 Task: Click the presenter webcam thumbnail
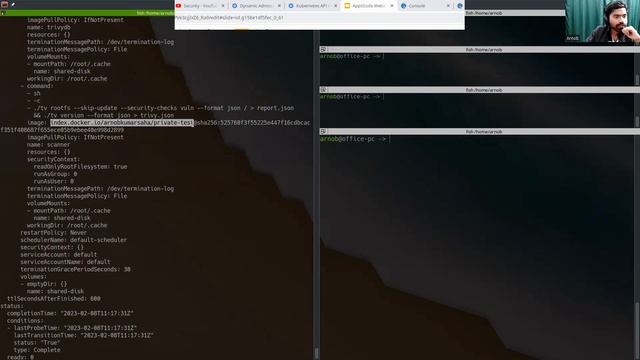tap(602, 21)
